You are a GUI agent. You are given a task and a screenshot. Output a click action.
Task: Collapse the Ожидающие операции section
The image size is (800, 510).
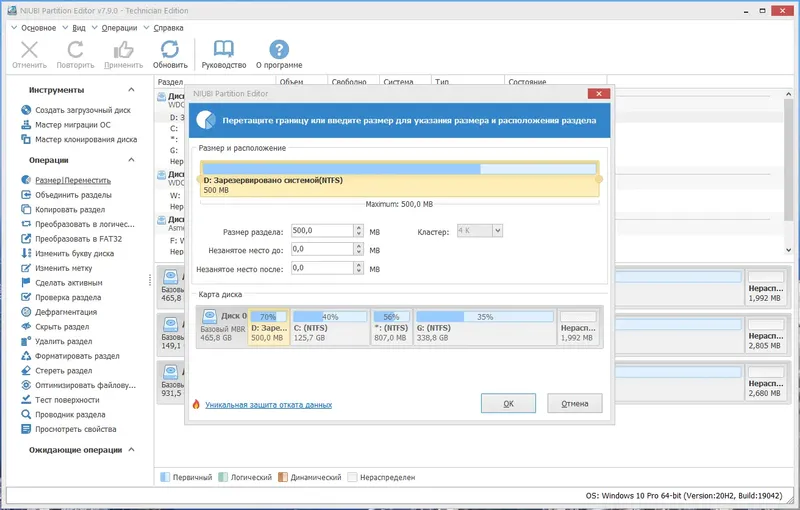point(131,450)
